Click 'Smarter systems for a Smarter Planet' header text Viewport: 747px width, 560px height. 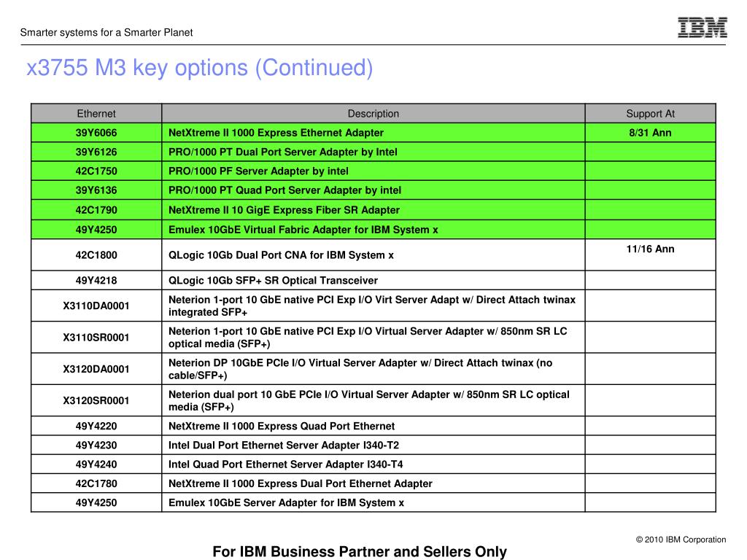point(107,32)
